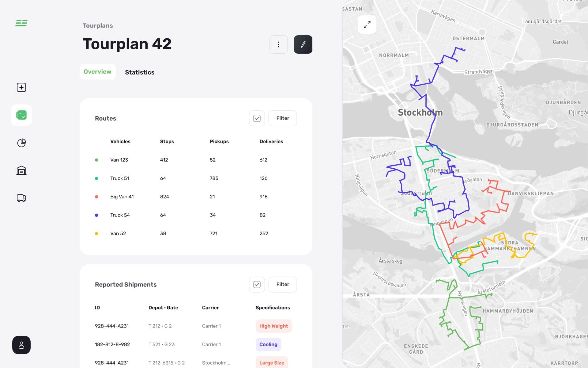
Task: Toggle the Routes select-all checkbox
Action: click(257, 118)
